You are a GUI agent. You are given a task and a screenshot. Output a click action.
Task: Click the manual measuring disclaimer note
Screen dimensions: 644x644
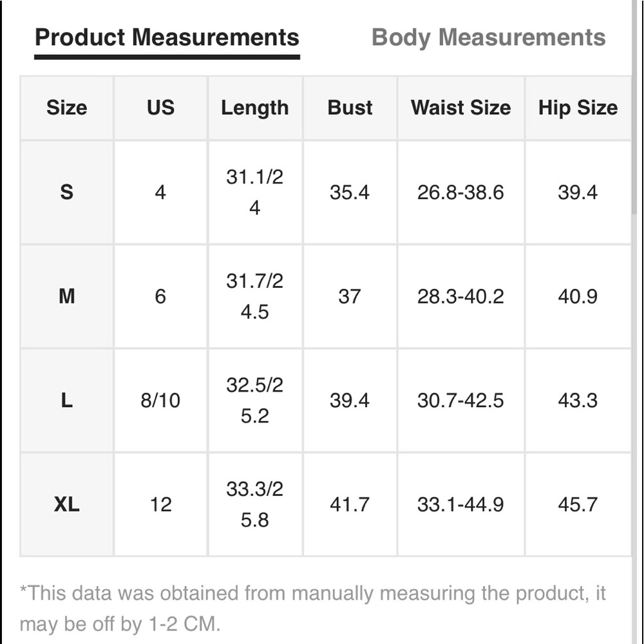pyautogui.click(x=312, y=609)
